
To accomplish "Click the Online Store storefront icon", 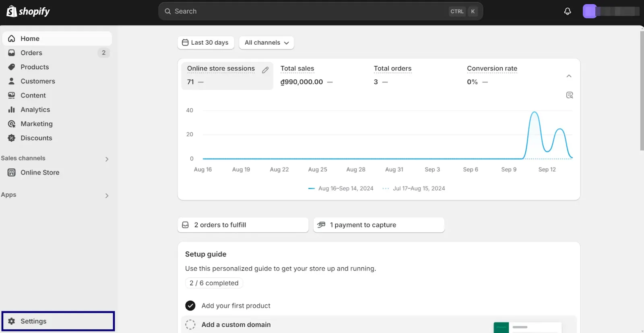I will pos(12,172).
